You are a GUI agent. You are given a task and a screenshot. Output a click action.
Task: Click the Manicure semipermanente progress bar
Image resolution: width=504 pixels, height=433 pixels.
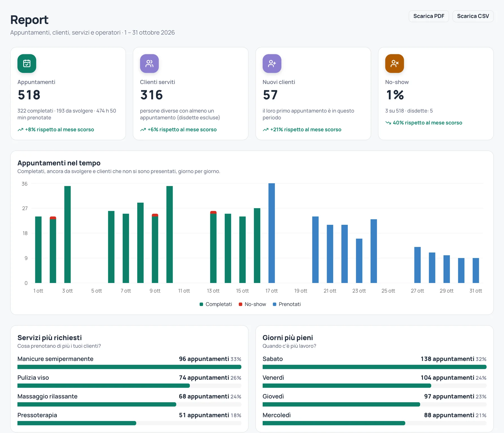(x=129, y=367)
